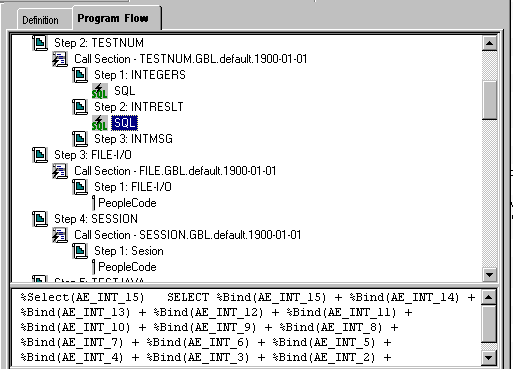Select the SQL action under Step 1: INTEGERS

(125, 91)
